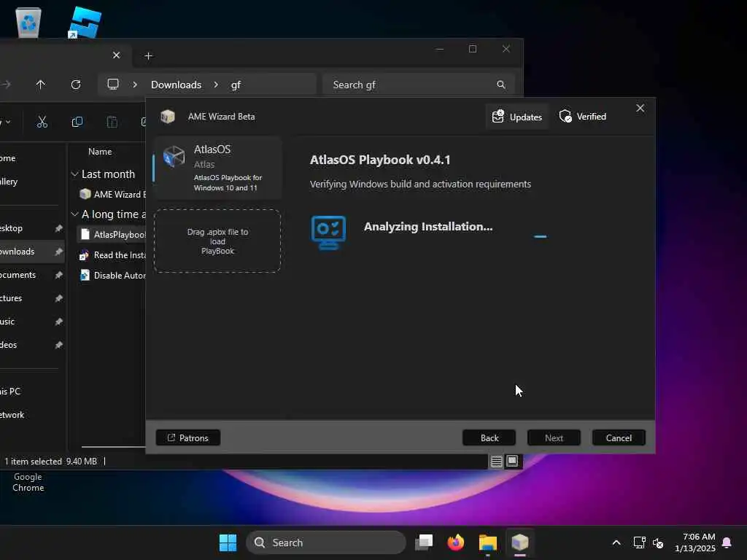Open the Windows Start menu
Viewport: 747px width, 560px height.
pyautogui.click(x=228, y=542)
